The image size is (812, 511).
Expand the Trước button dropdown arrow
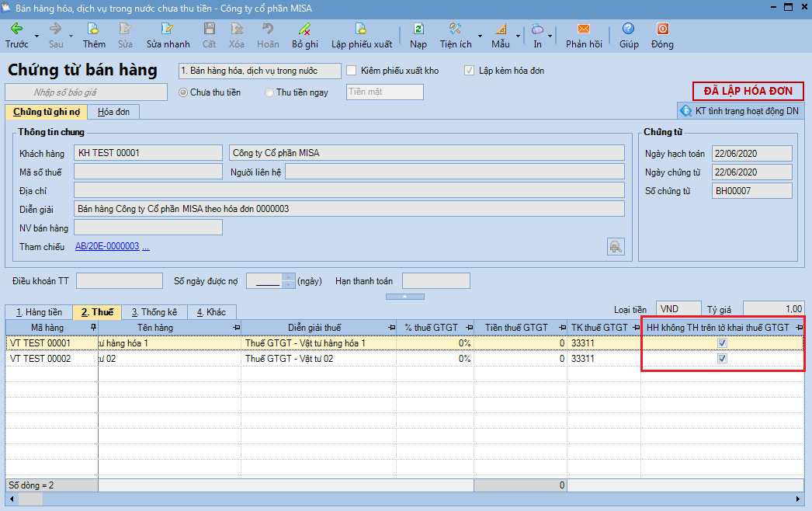[36, 36]
